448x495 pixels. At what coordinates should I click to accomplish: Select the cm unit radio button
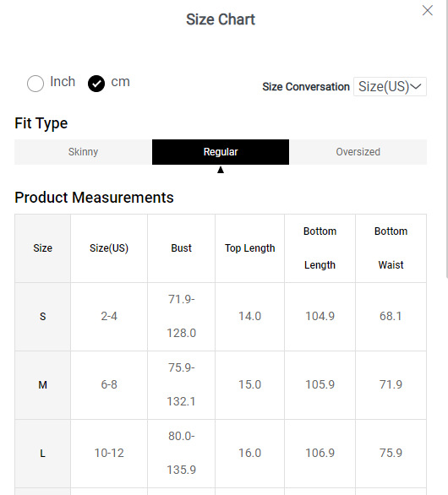tap(96, 84)
